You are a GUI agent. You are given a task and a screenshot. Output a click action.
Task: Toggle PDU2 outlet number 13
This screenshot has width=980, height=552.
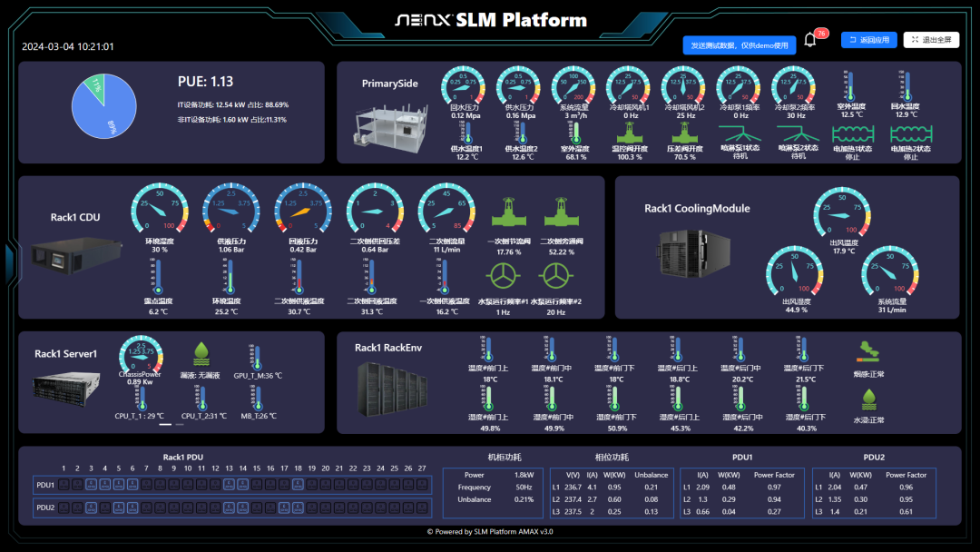point(229,508)
